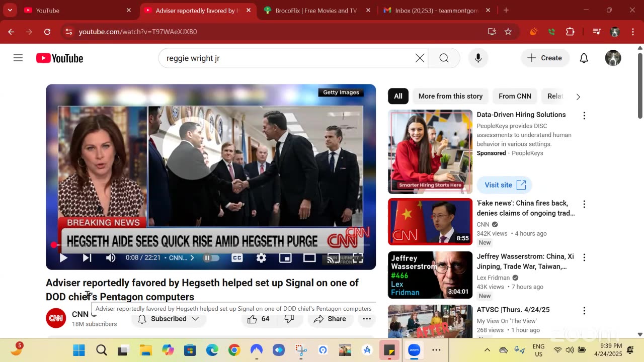Play the video

click(63, 258)
